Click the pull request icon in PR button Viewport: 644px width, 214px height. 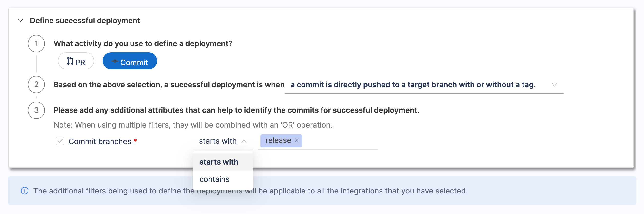(70, 61)
